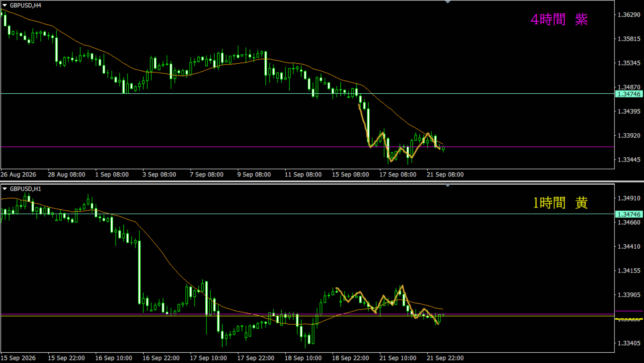Select the magenta 4時間 紫 text label
This screenshot has width=644, height=363.
pyautogui.click(x=559, y=19)
